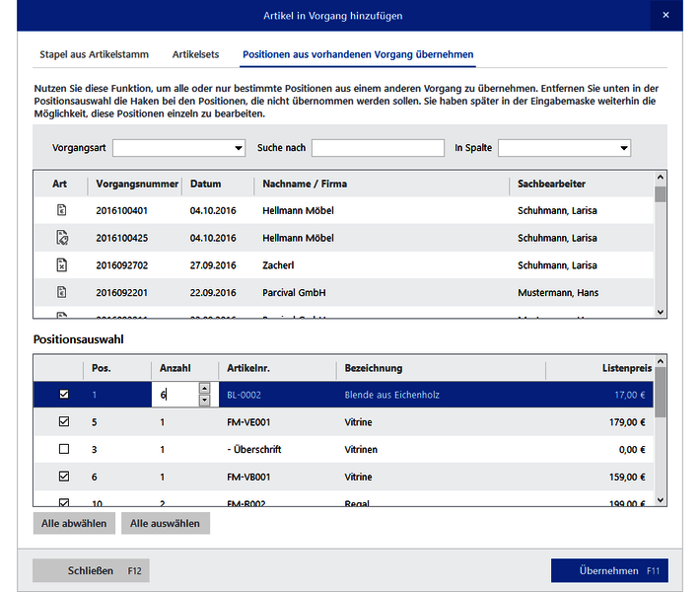Click the Vorgang list scrollbar up arrow
This screenshot has width=700, height=592.
click(x=661, y=178)
